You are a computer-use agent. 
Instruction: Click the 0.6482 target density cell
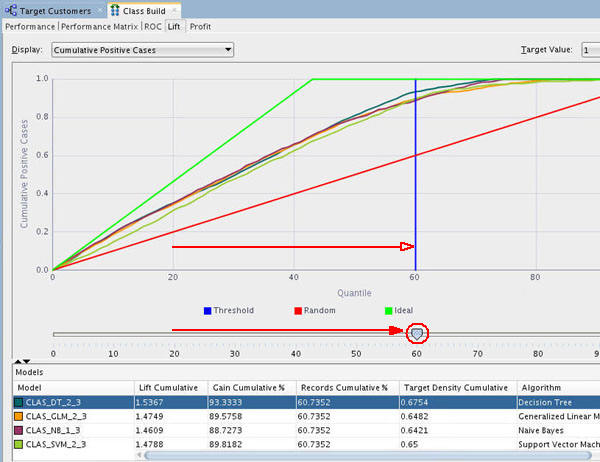coord(458,416)
